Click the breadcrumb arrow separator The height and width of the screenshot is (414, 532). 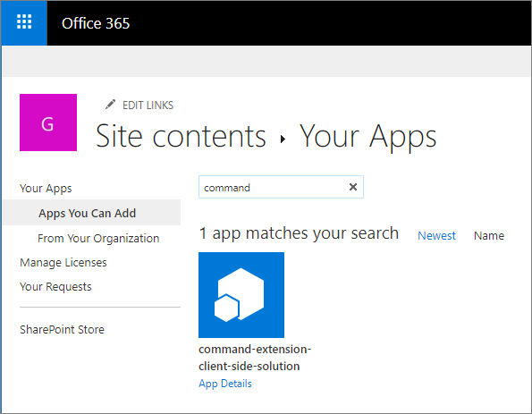point(283,139)
